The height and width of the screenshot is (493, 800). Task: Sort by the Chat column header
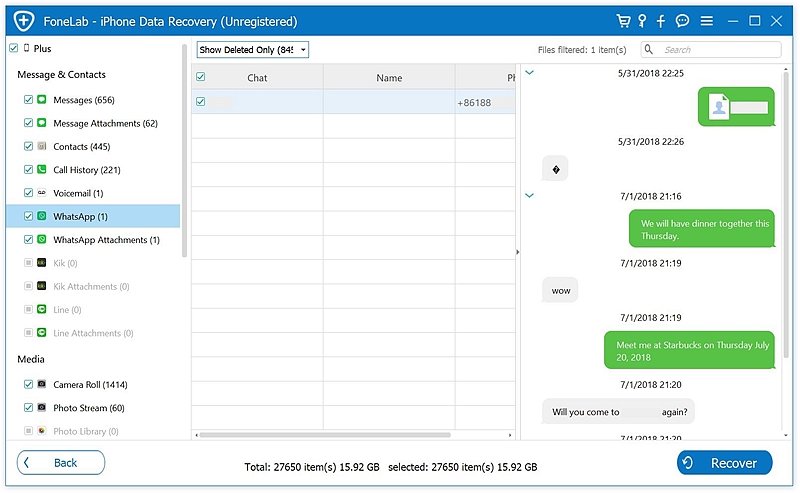pyautogui.click(x=257, y=78)
